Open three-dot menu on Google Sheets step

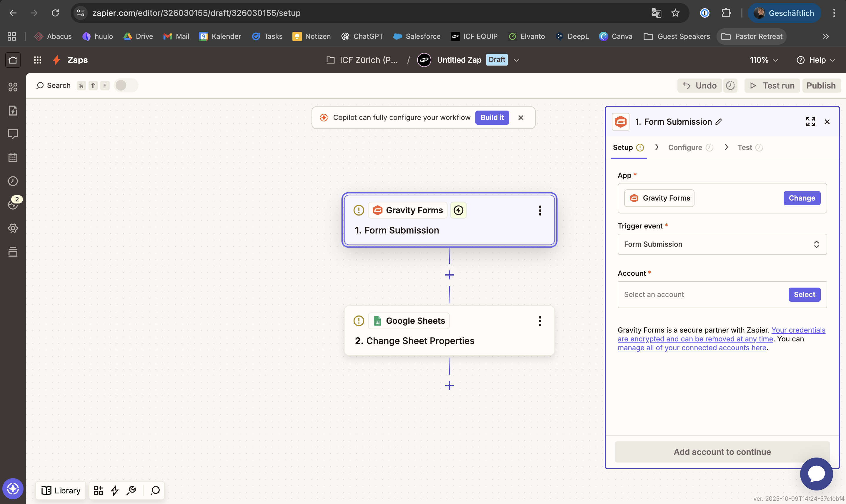[x=539, y=321]
